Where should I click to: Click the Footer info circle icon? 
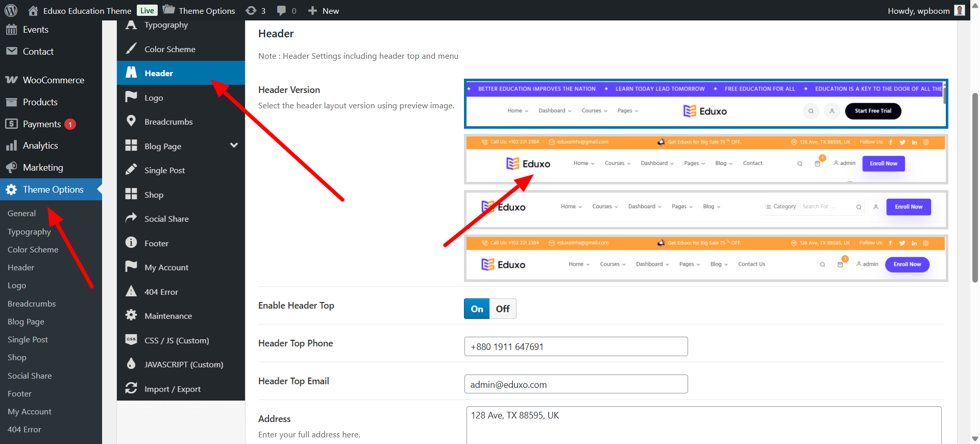point(131,242)
